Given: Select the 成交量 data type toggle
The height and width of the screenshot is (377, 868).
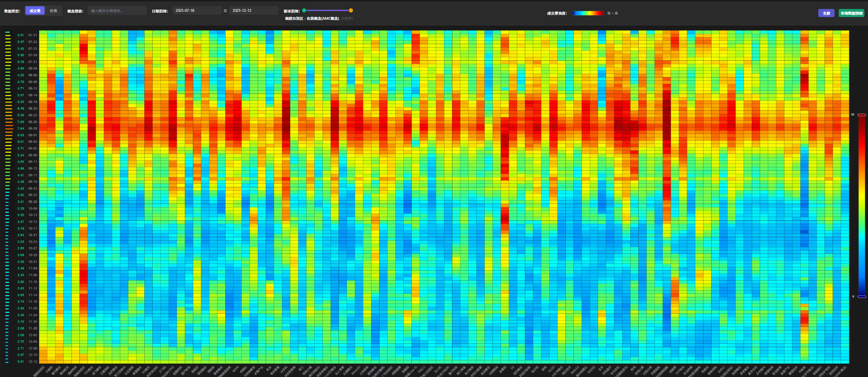Looking at the screenshot, I should [35, 11].
